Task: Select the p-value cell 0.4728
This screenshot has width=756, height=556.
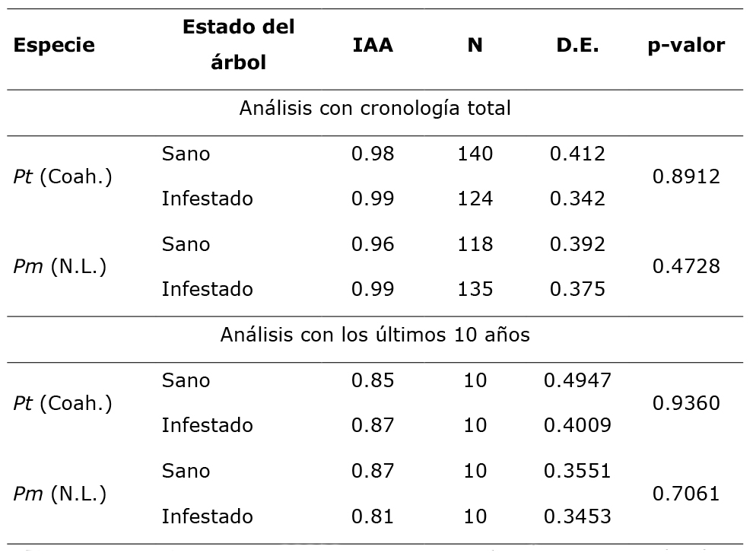Action: [686, 266]
